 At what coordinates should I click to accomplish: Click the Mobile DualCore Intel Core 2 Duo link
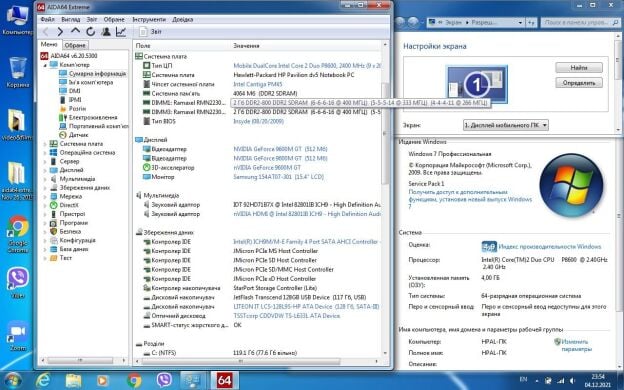click(306, 65)
